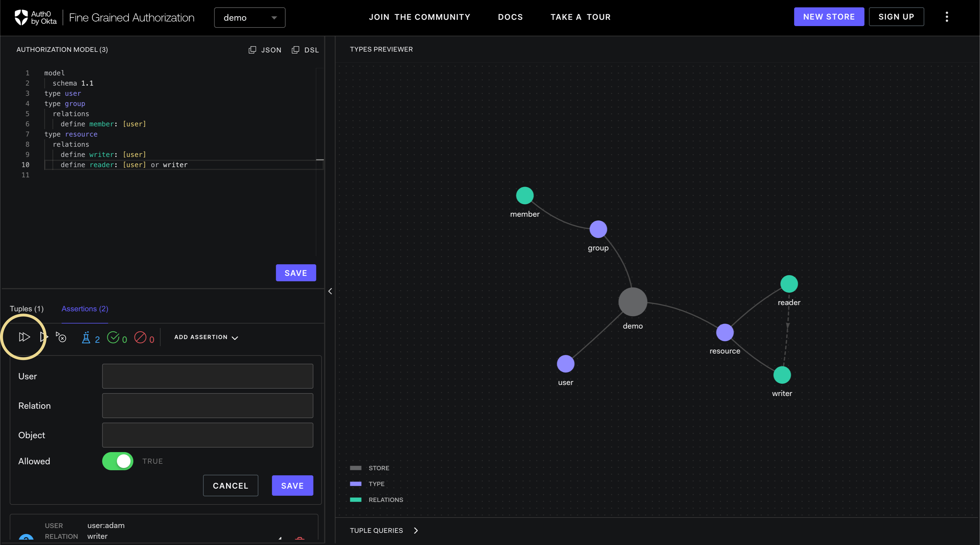Screen dimensions: 980x545
Task: Click the single play run icon
Action: (44, 337)
